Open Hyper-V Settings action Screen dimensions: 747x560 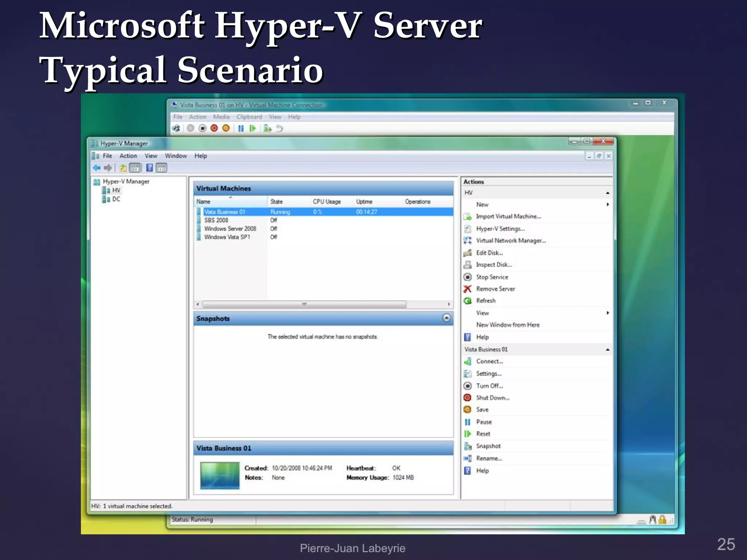(500, 229)
